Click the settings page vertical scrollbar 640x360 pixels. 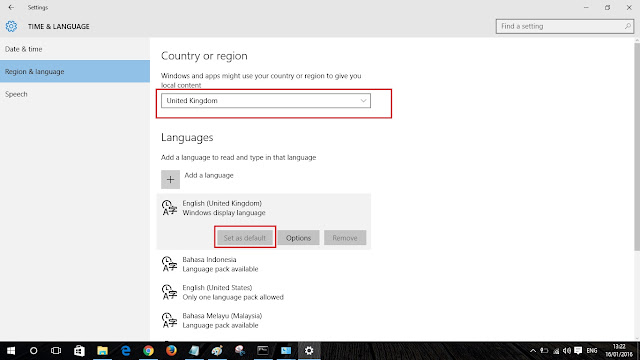(637, 147)
